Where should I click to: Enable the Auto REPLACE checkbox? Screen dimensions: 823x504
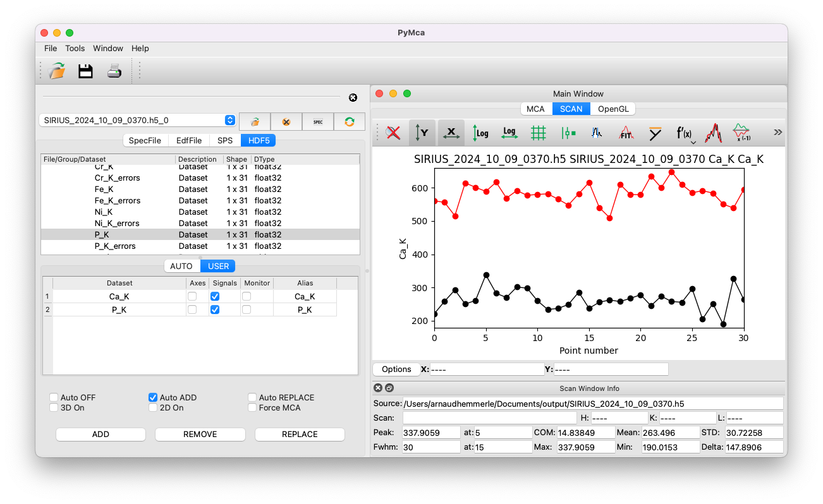point(252,397)
